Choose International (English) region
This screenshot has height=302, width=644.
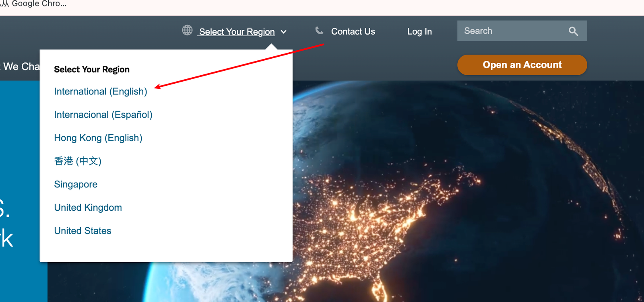point(101,92)
